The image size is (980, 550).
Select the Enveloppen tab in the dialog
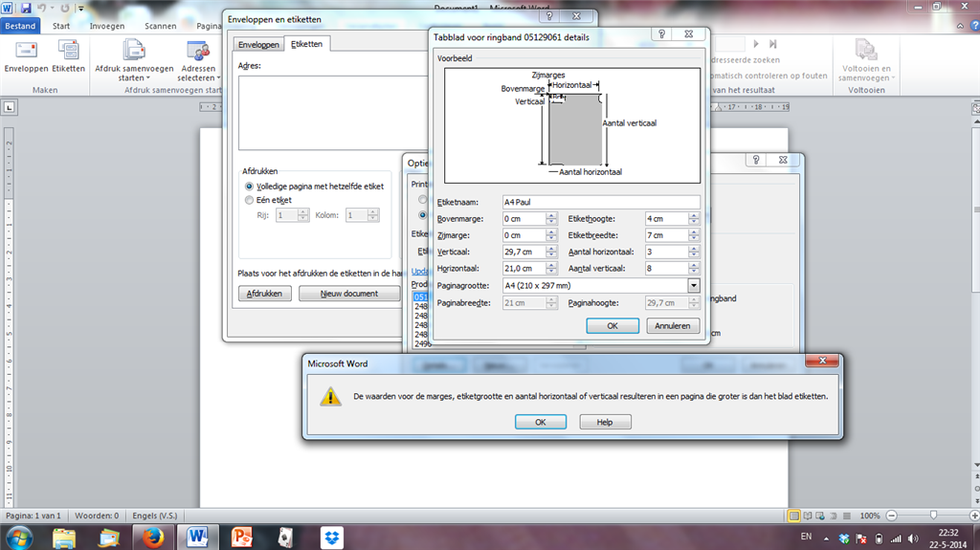258,44
